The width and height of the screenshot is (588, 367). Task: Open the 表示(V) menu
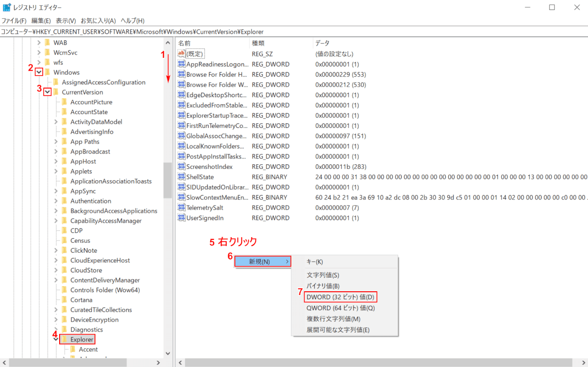pyautogui.click(x=66, y=21)
